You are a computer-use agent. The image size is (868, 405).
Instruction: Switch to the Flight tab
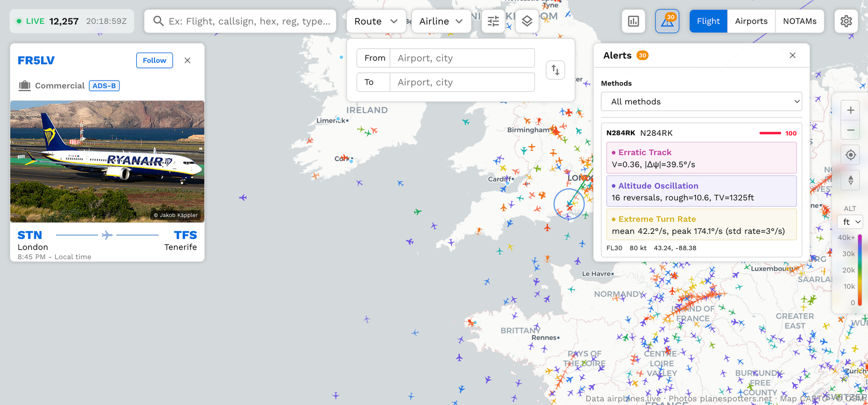click(x=708, y=21)
